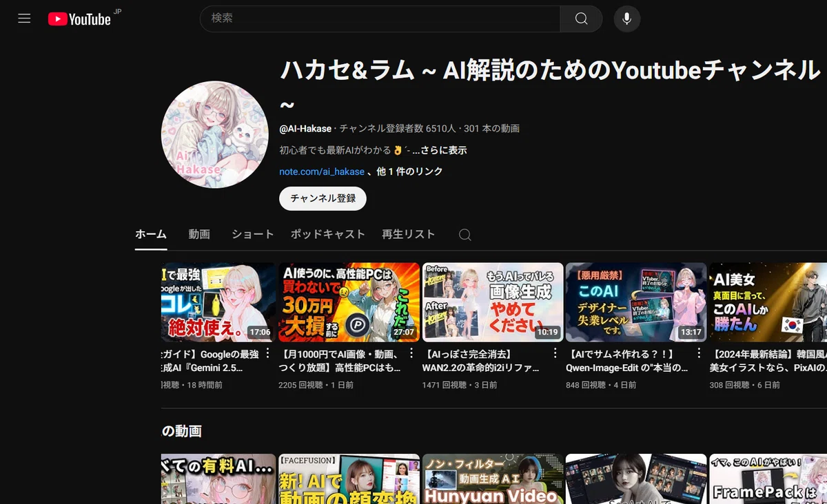Switch to the ショート tab
Image resolution: width=827 pixels, height=504 pixels.
252,234
